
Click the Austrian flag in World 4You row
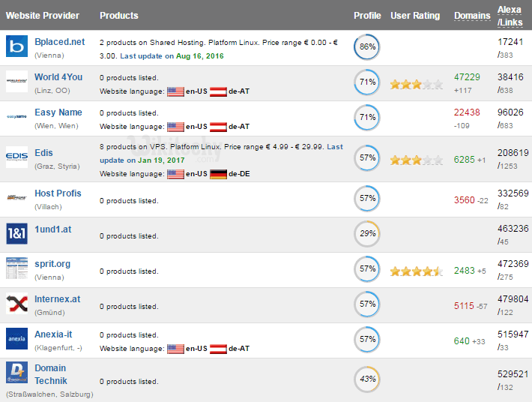point(218,91)
